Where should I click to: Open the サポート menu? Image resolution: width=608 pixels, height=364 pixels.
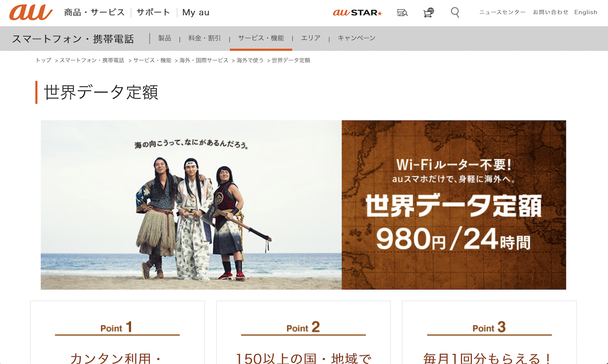coord(153,12)
